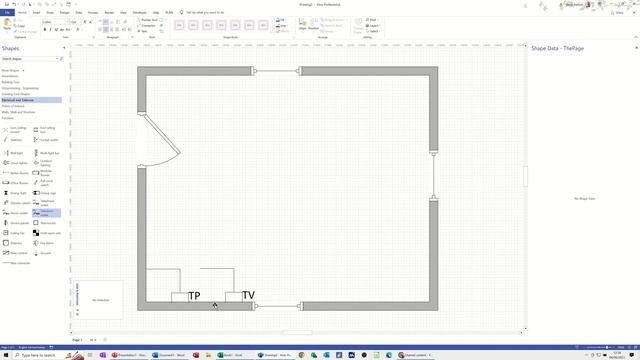Click the TP outlet label on floor plan
The image size is (640, 360).
(194, 296)
